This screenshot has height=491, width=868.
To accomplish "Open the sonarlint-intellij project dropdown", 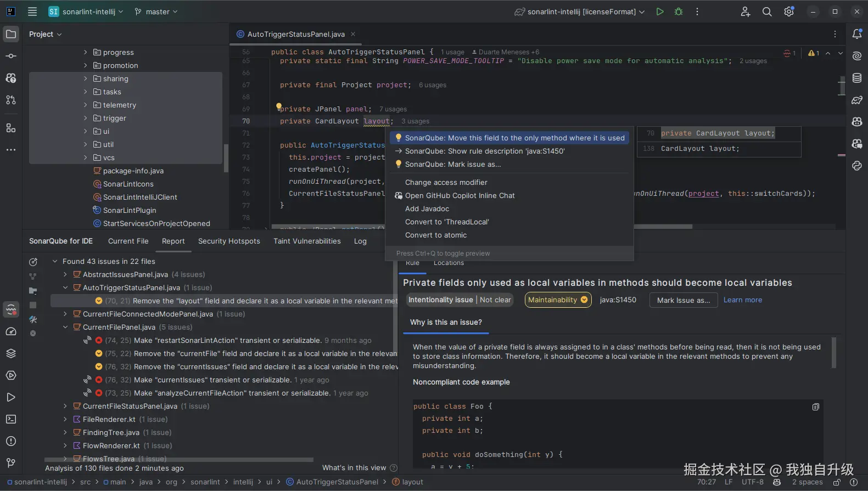I will pos(86,12).
